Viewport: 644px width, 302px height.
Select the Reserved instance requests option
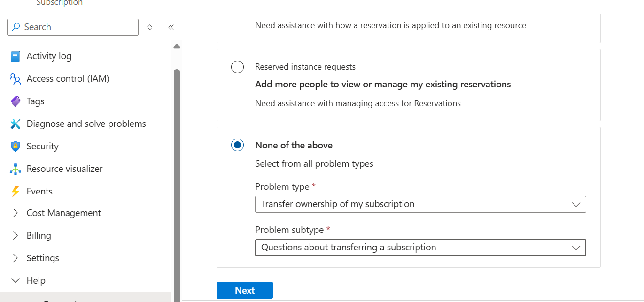(237, 67)
